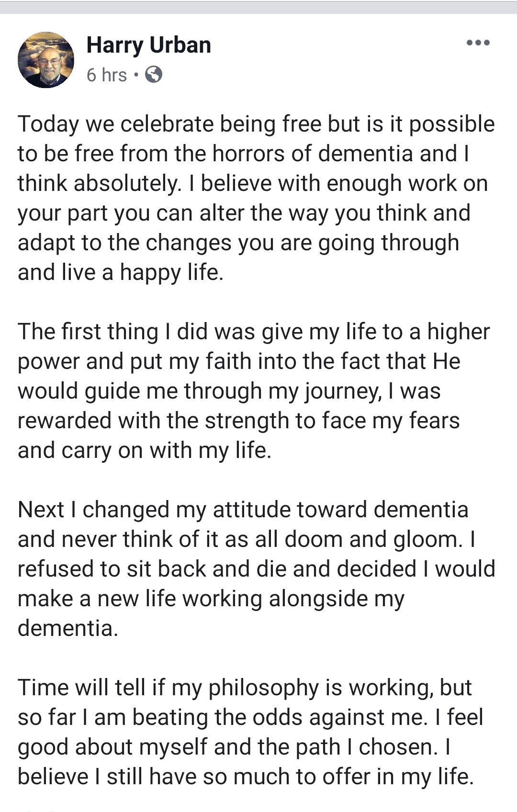Image resolution: width=517 pixels, height=812 pixels.
Task: Click the line "refused to sit back and die"
Action: coord(256,569)
